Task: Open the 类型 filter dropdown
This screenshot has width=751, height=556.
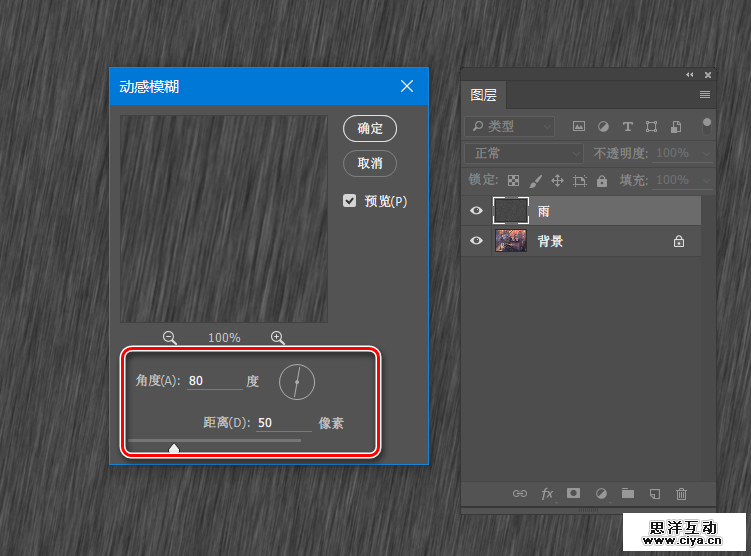Action: tap(510, 126)
